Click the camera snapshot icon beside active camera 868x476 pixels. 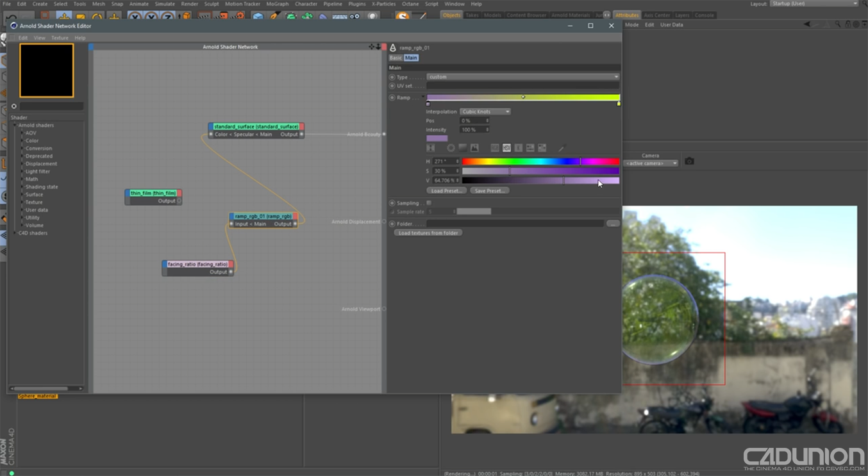(690, 162)
